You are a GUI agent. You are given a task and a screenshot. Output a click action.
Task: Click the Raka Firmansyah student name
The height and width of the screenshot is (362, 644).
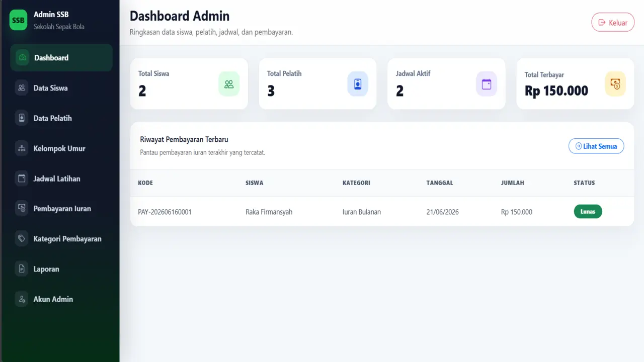click(269, 212)
